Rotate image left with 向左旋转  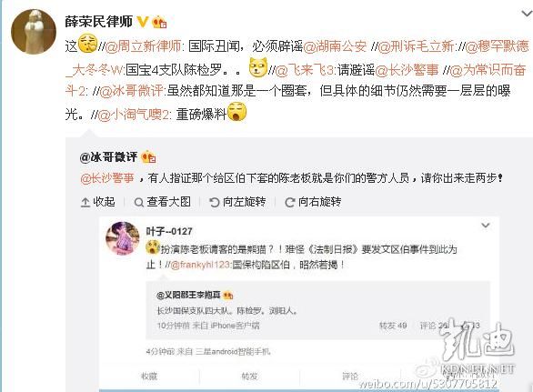point(237,202)
